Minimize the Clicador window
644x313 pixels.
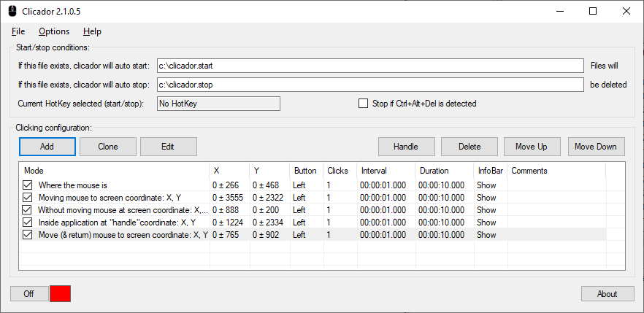pyautogui.click(x=559, y=11)
